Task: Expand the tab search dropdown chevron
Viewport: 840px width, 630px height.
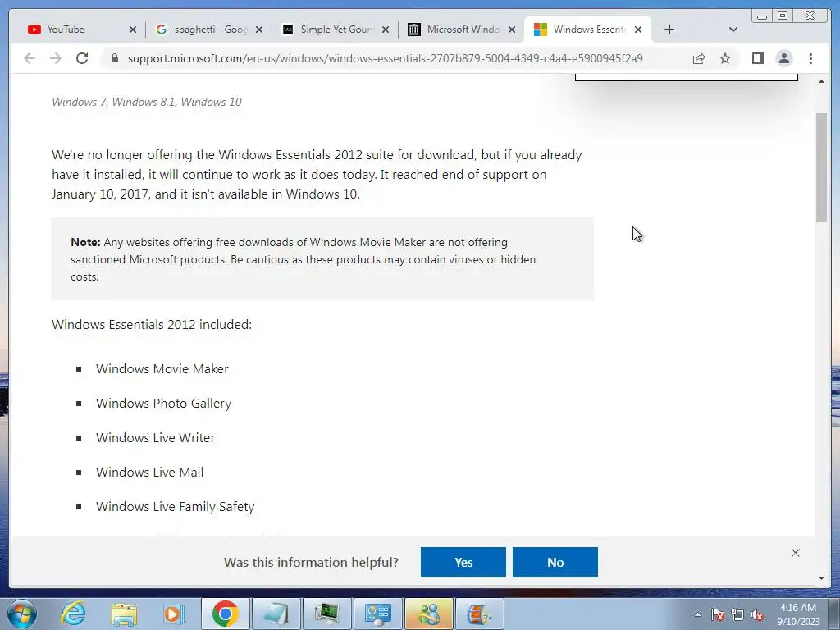Action: (733, 30)
